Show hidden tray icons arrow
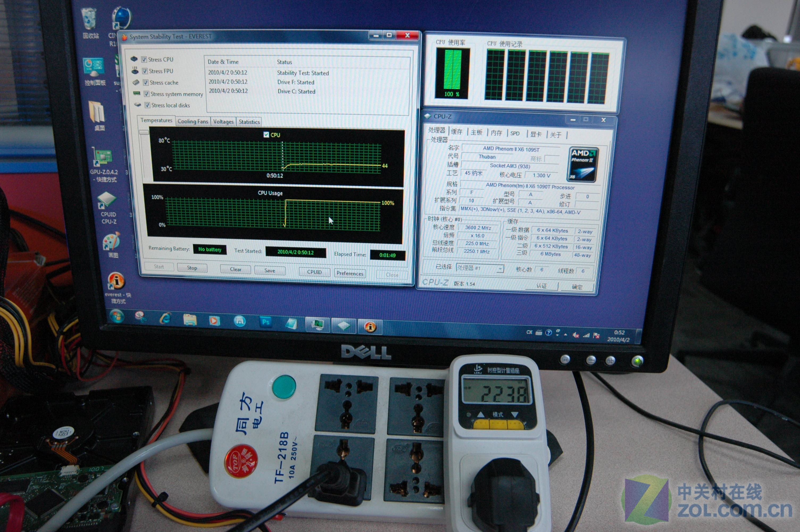Screen dimensions: 800x532 [x=565, y=335]
